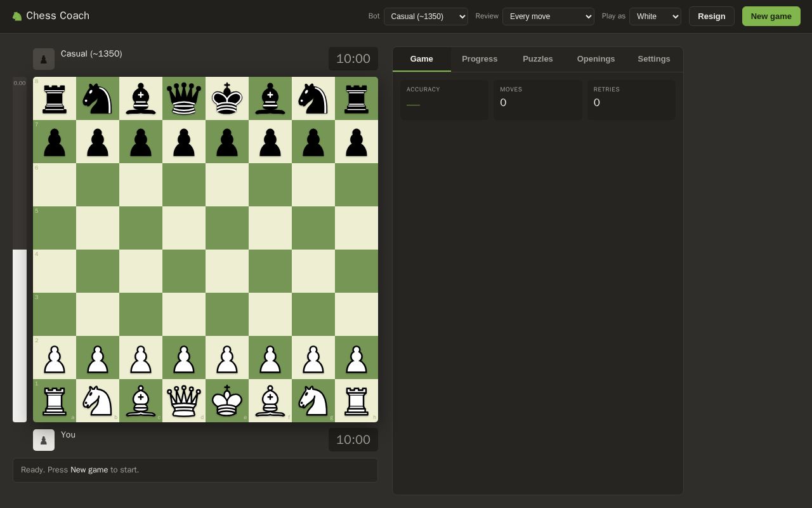Click the opponent's 10:00 clock

tap(353, 59)
